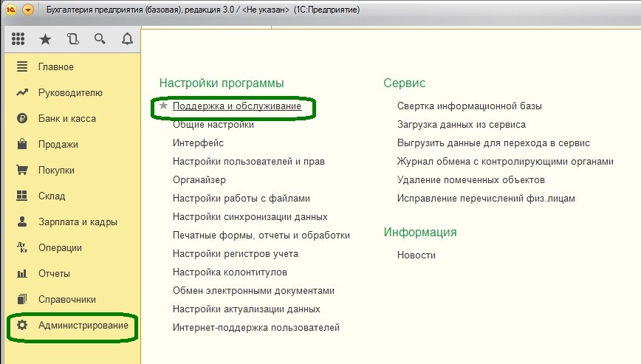Open Обмен электронными документами

point(253,290)
